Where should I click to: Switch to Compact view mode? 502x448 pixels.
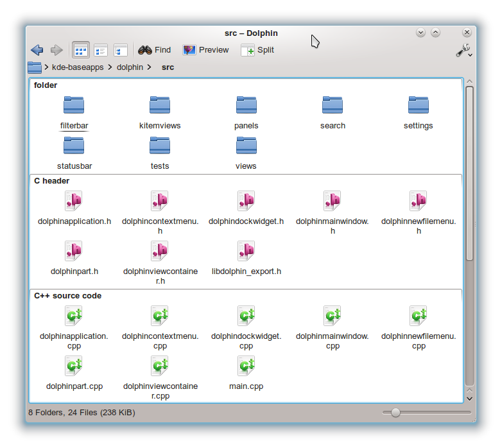coord(101,50)
